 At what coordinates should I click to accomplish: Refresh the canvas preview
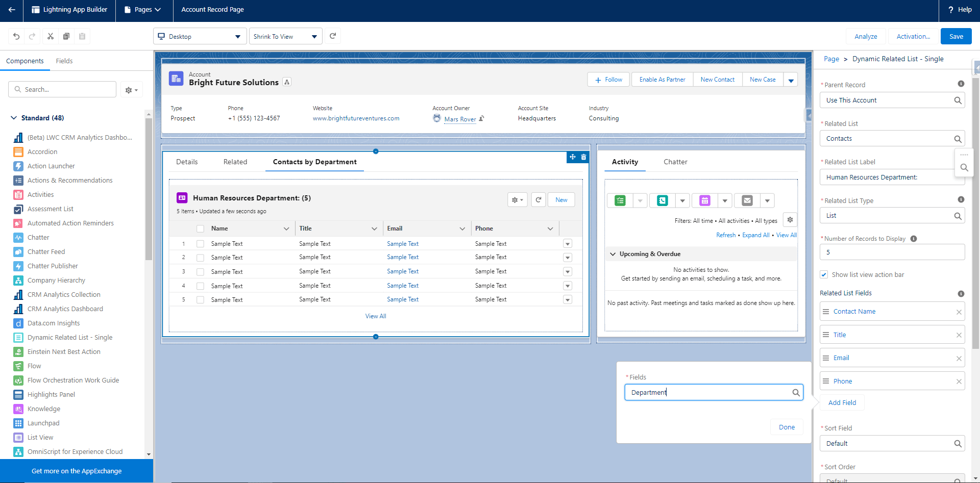tap(333, 36)
